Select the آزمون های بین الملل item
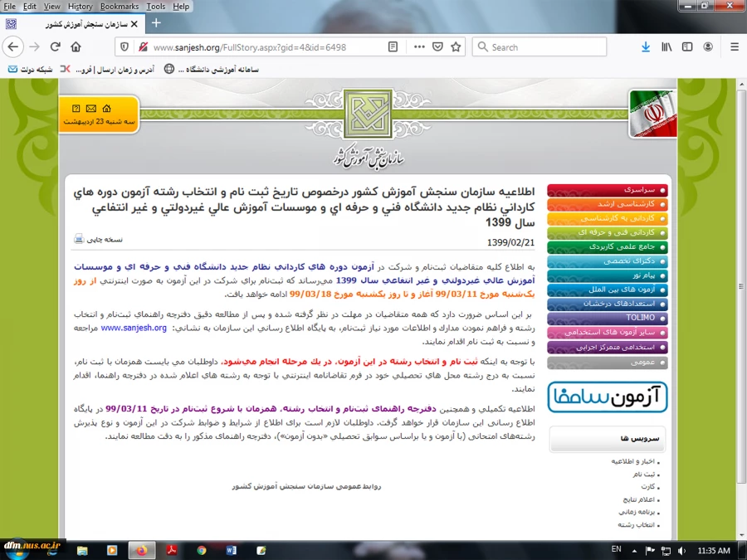The height and width of the screenshot is (560, 747). point(608,290)
